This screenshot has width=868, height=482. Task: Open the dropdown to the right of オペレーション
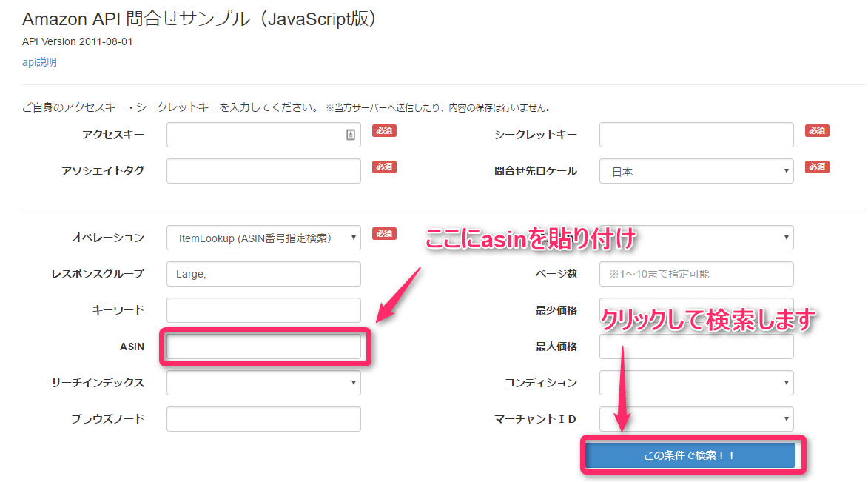[696, 238]
